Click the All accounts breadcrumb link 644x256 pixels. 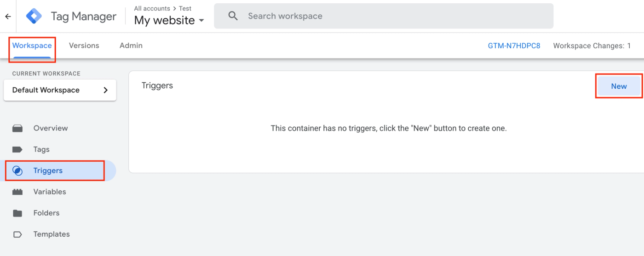tap(152, 8)
